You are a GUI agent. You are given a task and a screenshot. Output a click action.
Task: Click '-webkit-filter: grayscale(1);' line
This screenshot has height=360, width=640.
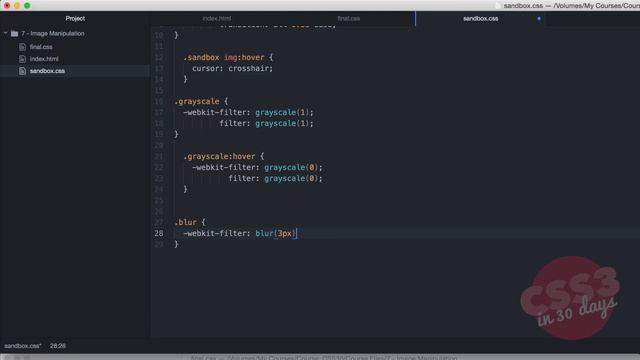coord(248,112)
